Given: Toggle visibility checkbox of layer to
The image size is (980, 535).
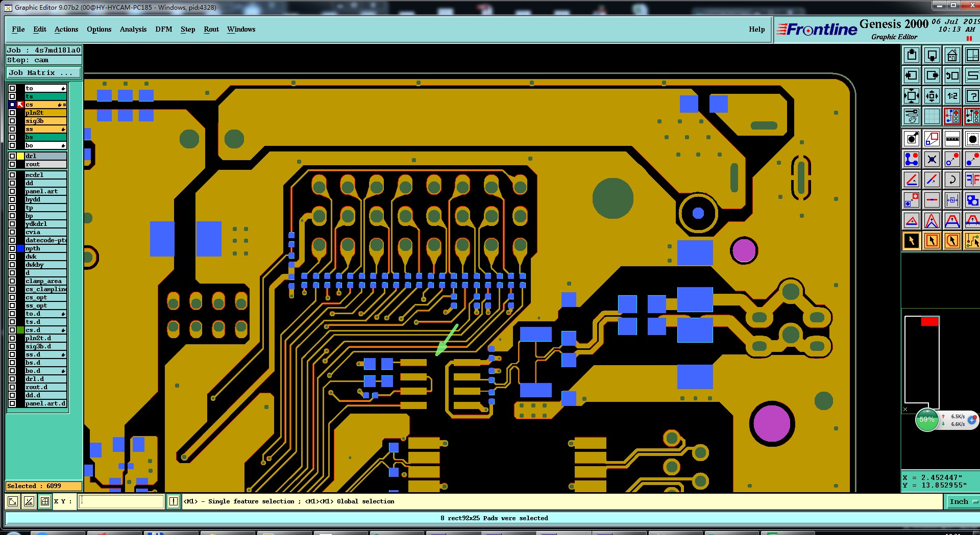Looking at the screenshot, I should [x=12, y=88].
